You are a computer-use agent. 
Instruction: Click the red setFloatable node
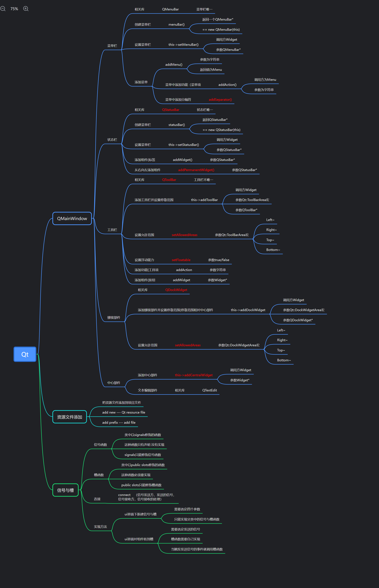click(x=181, y=260)
